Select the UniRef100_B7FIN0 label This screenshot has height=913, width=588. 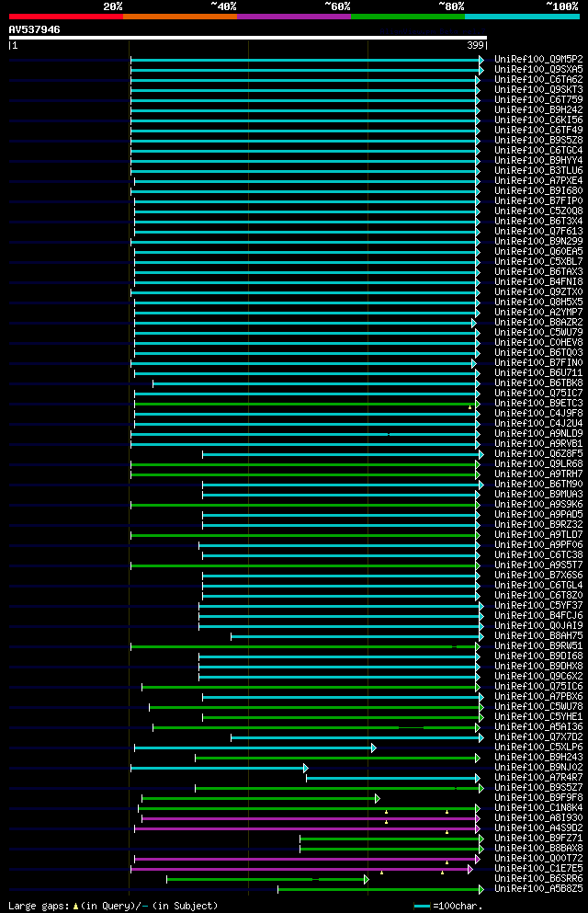point(538,363)
